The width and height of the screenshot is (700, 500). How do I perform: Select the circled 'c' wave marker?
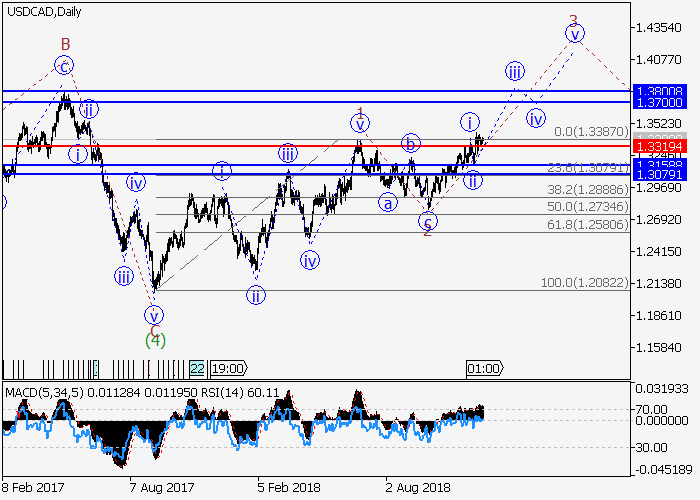64,66
